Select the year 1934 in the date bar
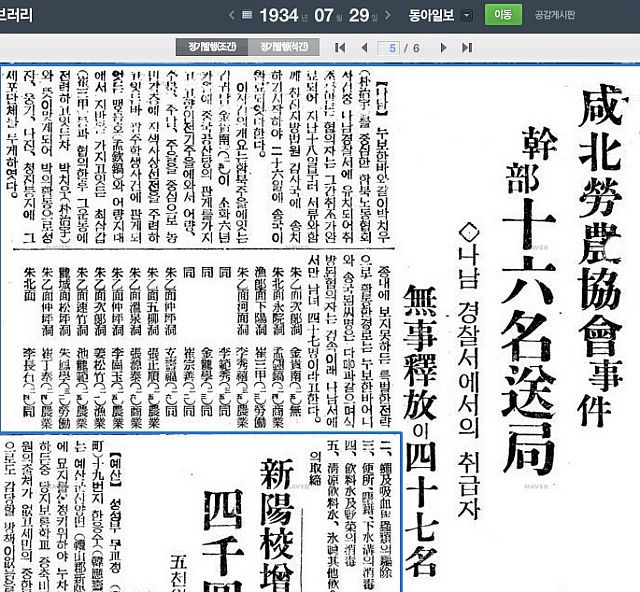The width and height of the screenshot is (640, 592). tap(279, 16)
